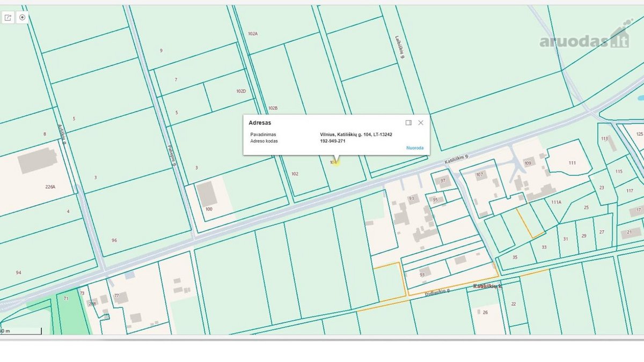
Task: Open the Nuoroda link
Action: coord(415,147)
